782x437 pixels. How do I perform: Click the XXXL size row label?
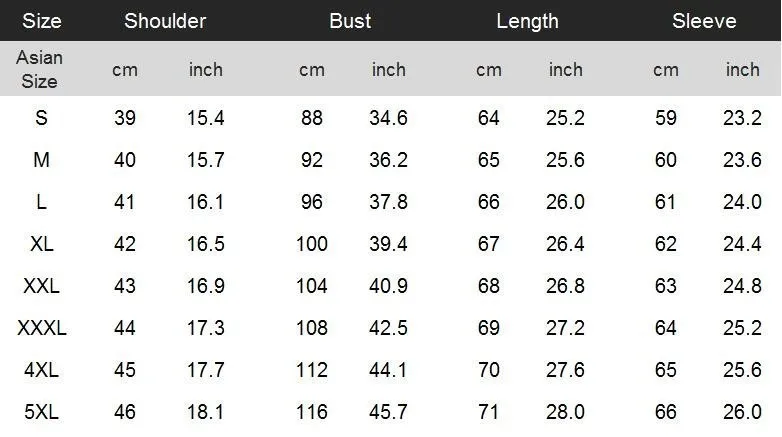coord(42,328)
